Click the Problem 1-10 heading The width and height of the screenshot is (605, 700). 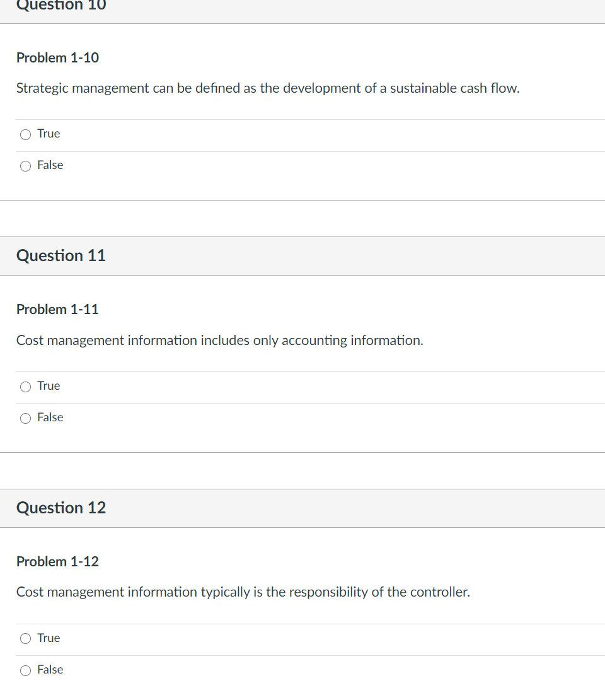pyautogui.click(x=57, y=57)
